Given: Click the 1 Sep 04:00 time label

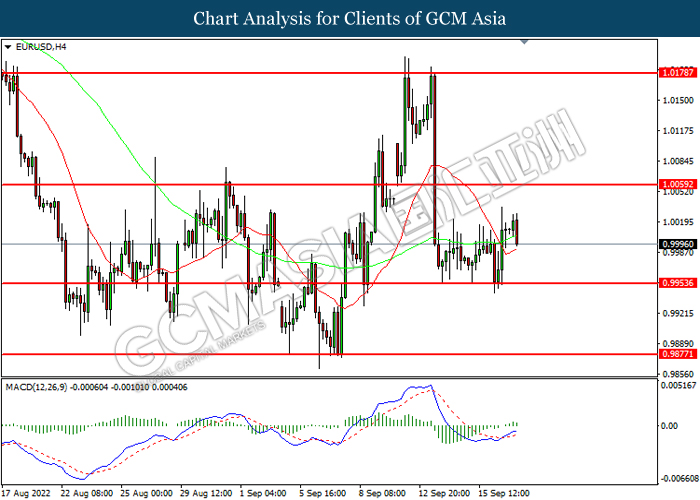Looking at the screenshot, I should 263,493.
